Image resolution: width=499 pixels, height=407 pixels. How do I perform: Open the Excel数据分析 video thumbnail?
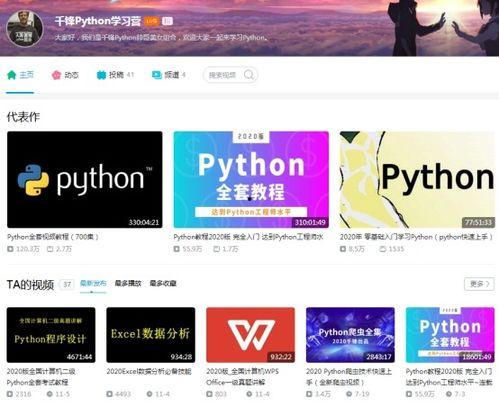[x=151, y=335]
